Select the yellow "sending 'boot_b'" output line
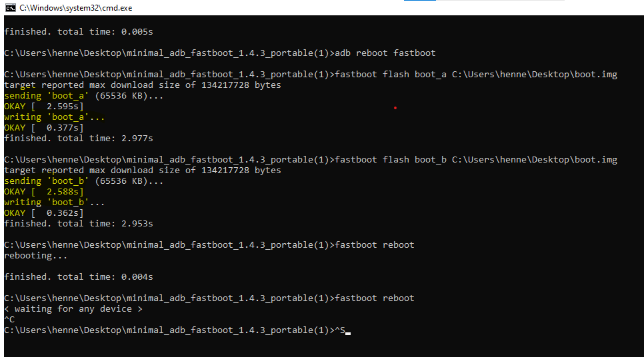 84,181
